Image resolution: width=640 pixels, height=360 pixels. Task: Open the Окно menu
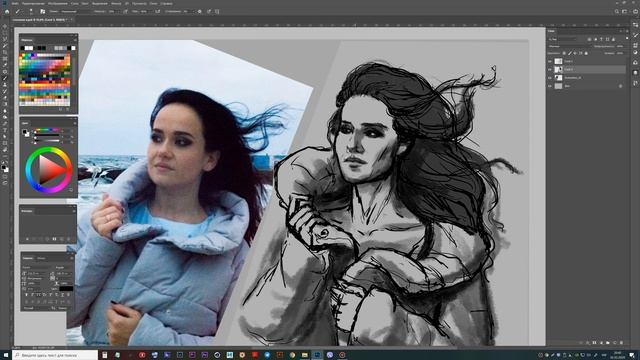coord(153,3)
